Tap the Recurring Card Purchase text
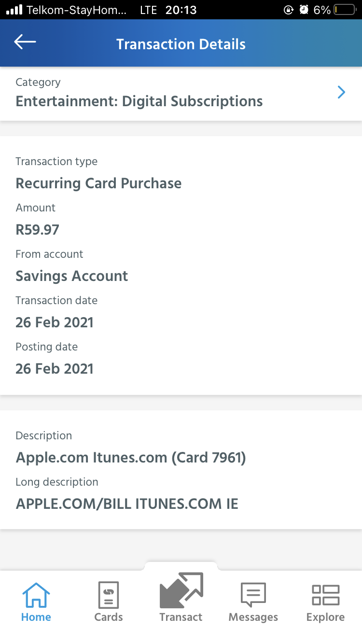362x644 pixels. tap(98, 183)
